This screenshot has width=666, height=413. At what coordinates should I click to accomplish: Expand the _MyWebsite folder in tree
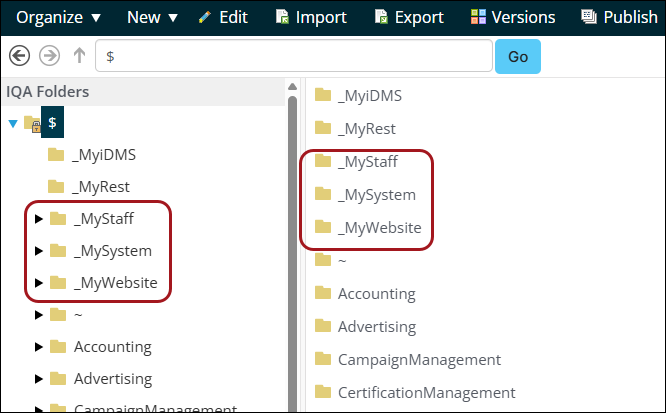(x=39, y=283)
